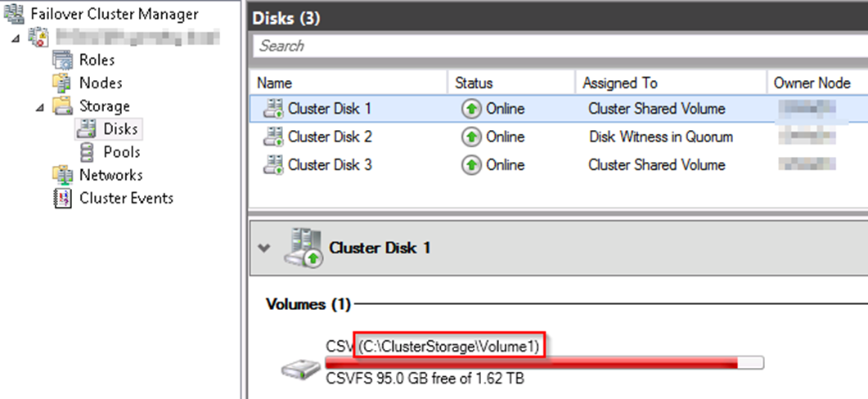This screenshot has width=868, height=399.
Task: Click the Networks icon in the tree
Action: [x=62, y=175]
